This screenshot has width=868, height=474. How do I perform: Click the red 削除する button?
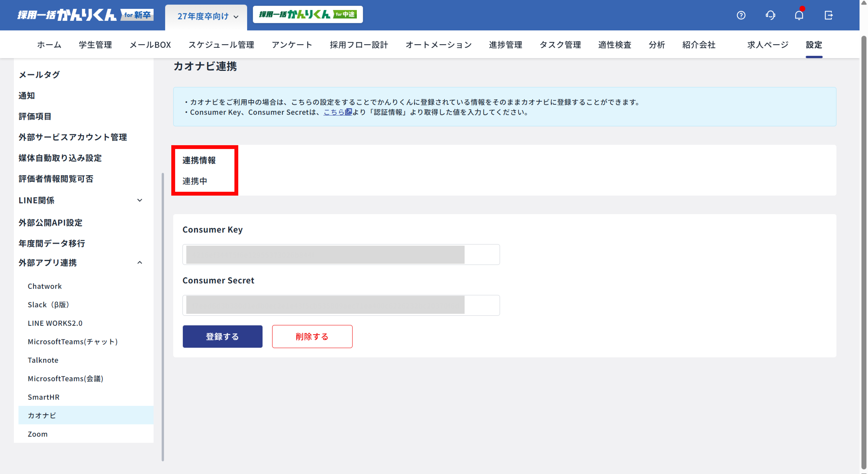[x=312, y=336]
